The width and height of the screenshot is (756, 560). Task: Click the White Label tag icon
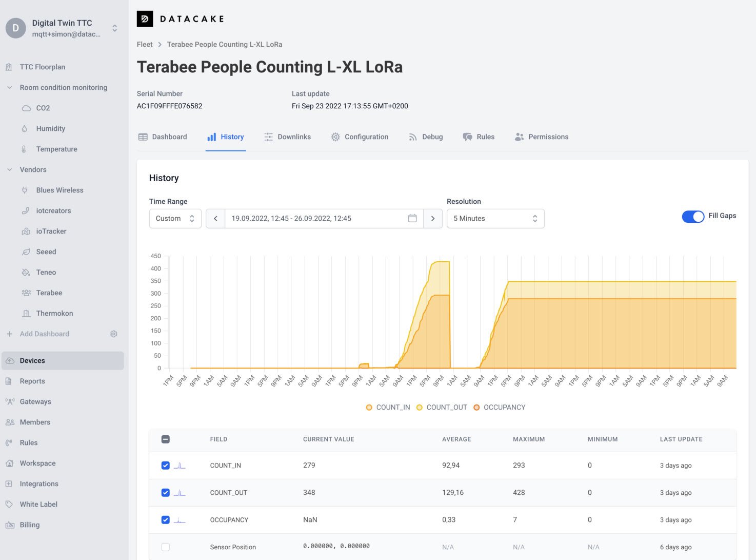9,505
